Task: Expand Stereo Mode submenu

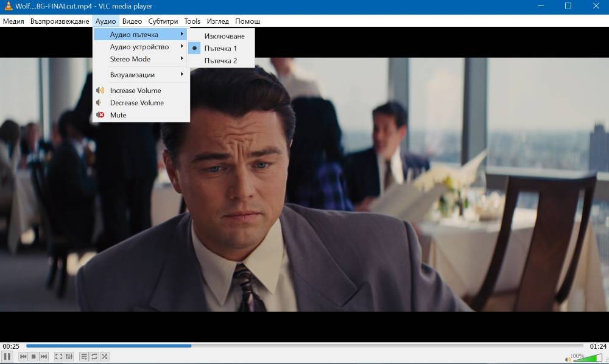Action: pyautogui.click(x=141, y=59)
